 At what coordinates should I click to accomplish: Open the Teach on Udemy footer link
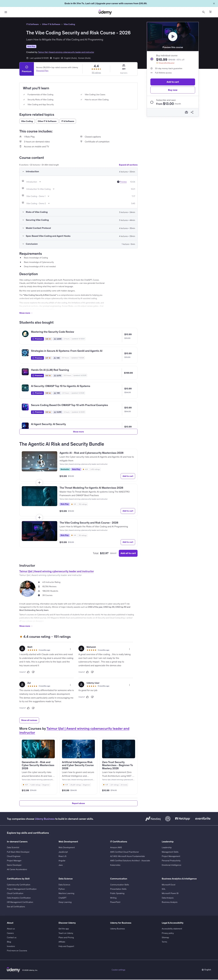pyautogui.click(x=66, y=933)
